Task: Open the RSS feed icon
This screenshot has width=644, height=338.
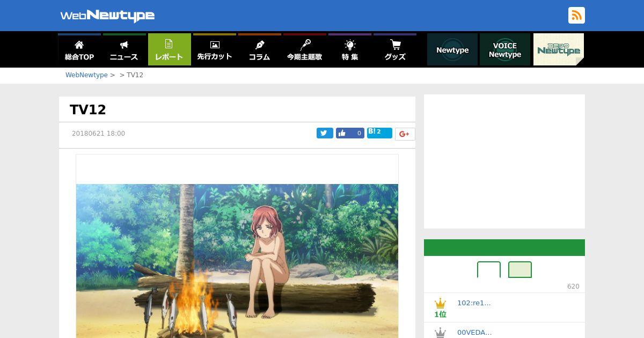Action: pyautogui.click(x=576, y=16)
